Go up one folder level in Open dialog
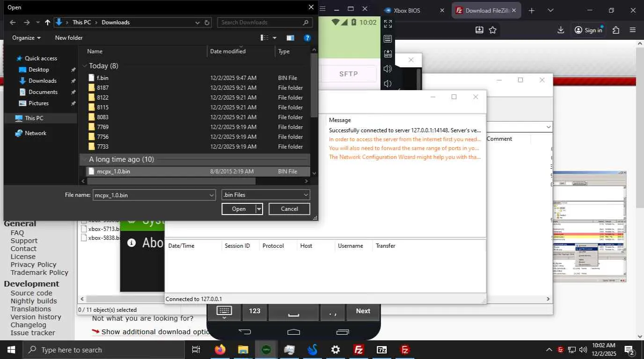This screenshot has height=359, width=644. pos(47,22)
